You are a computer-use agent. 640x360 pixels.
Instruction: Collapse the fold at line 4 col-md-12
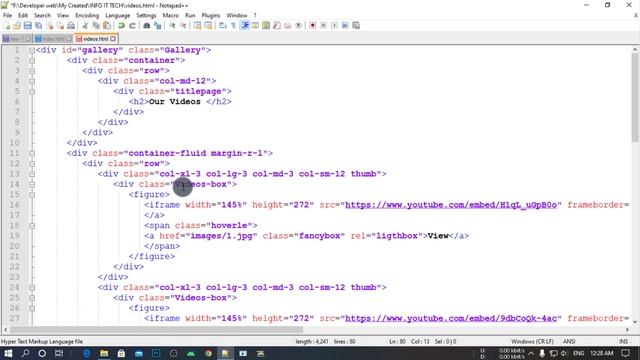pos(32,81)
